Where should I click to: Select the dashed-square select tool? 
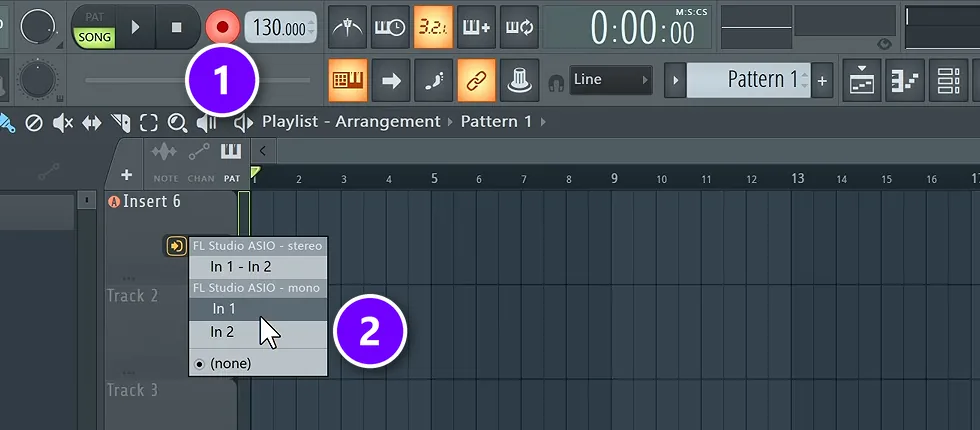coord(149,122)
